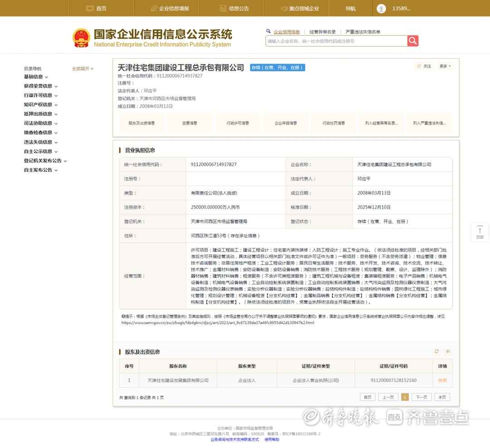490x448 pixels.
Task: Expand 行政许可信息 in the sidebar
Action: pos(41,95)
